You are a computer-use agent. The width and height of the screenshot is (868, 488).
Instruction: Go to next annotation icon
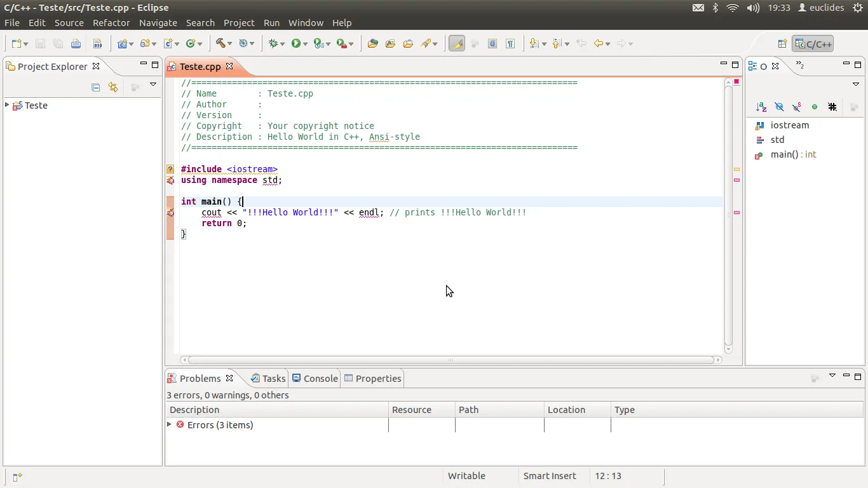[534, 43]
